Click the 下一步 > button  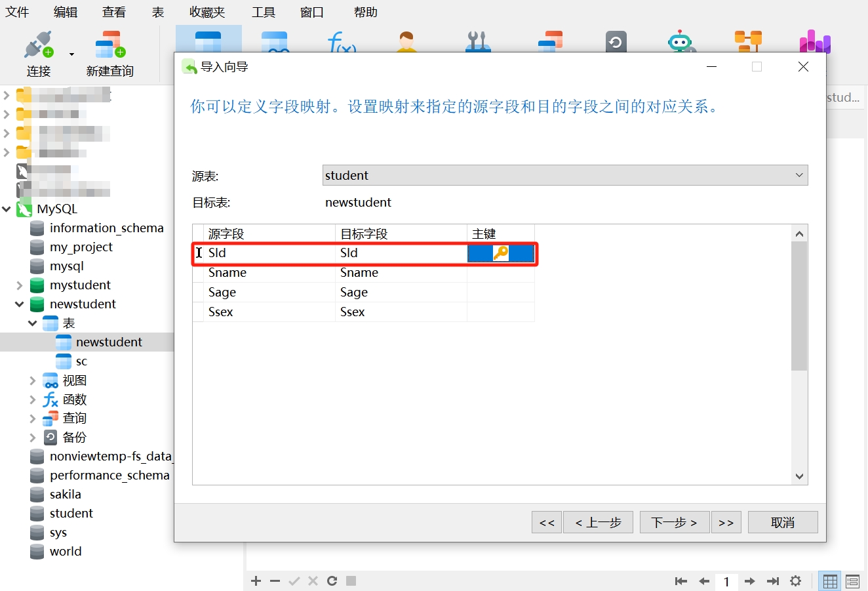[x=673, y=522]
